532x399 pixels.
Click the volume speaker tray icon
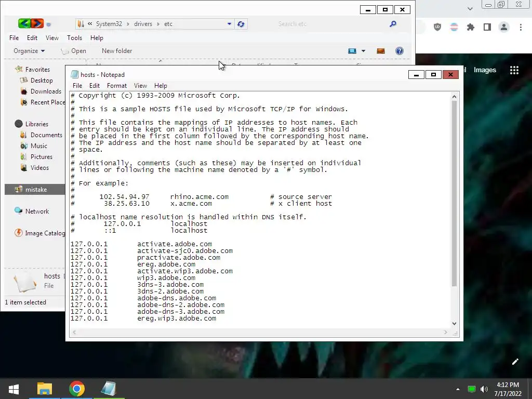484,389
